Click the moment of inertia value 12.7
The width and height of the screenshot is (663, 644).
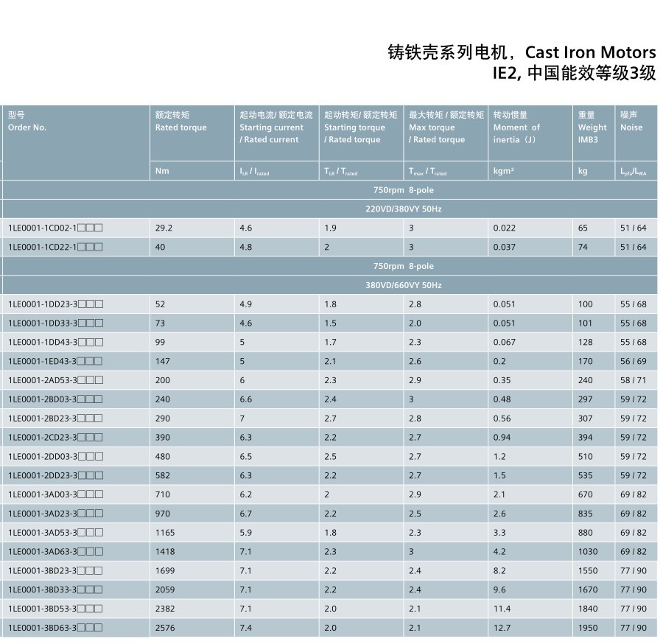502,628
